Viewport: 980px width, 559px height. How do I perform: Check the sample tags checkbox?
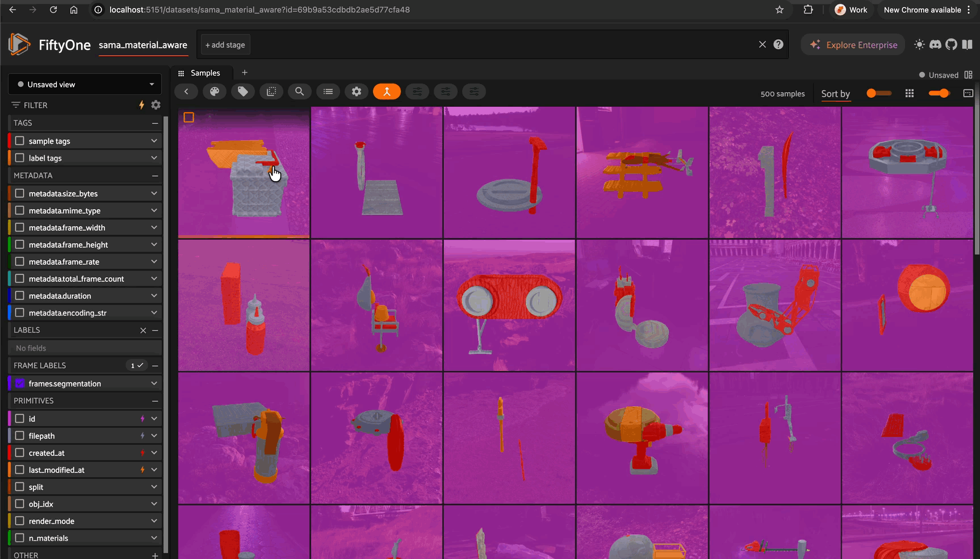[x=20, y=141]
